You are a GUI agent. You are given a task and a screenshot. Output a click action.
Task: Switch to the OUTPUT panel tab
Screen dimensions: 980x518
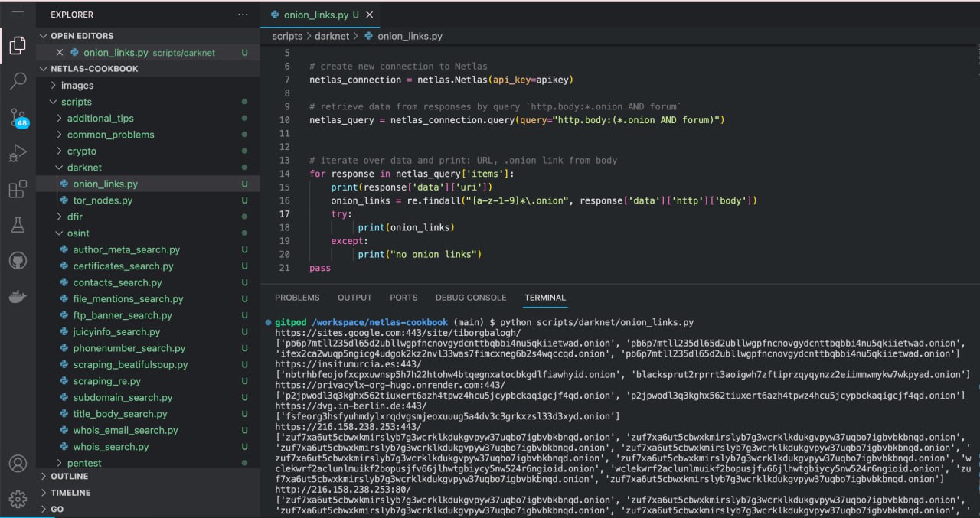354,298
